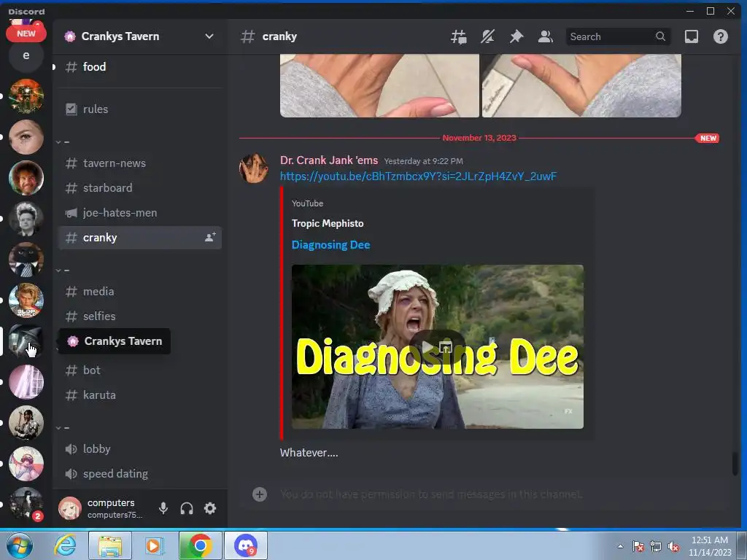Open the Slop World server icon
The width and height of the screenshot is (747, 560).
[x=26, y=300]
